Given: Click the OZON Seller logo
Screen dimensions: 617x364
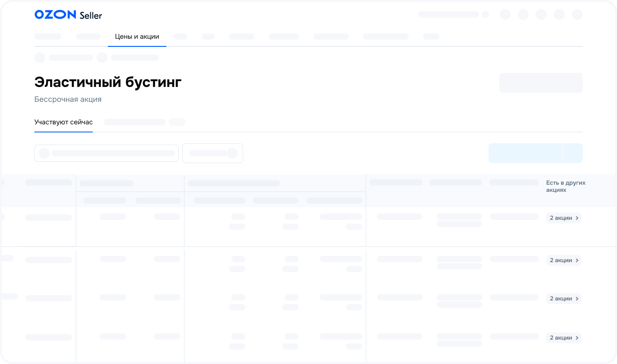Looking at the screenshot, I should 68,15.
